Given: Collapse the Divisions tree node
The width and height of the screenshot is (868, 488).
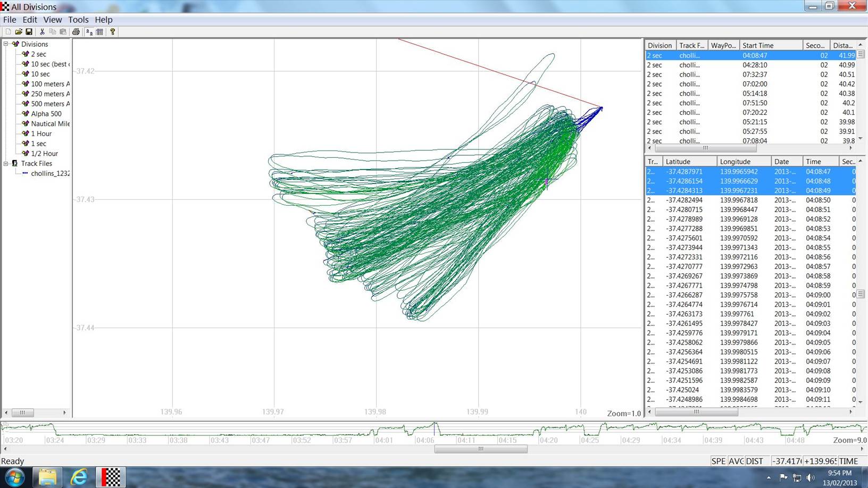Looking at the screenshot, I should [6, 44].
